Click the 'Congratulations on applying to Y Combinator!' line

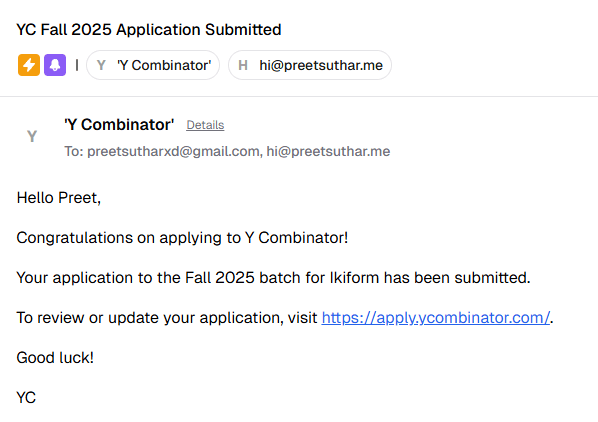(182, 238)
